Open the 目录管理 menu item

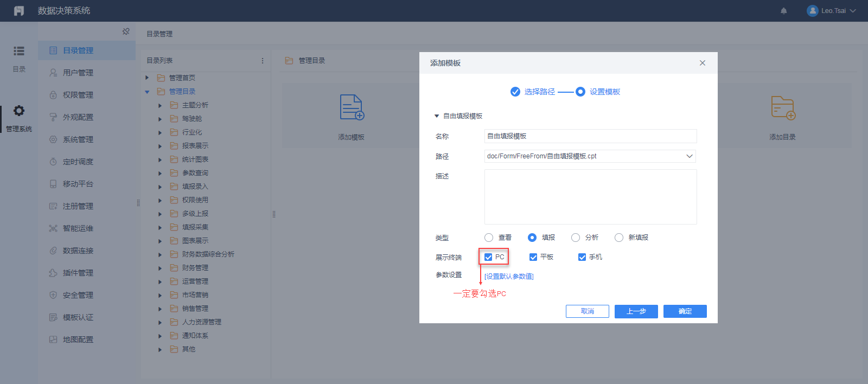click(87, 50)
